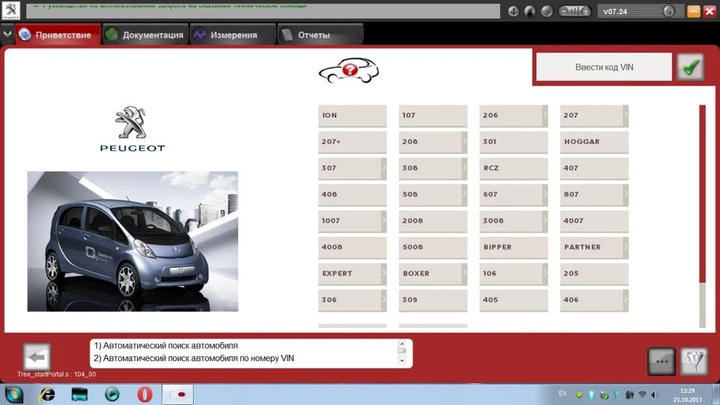Expand the 307 model submenu

384,168
